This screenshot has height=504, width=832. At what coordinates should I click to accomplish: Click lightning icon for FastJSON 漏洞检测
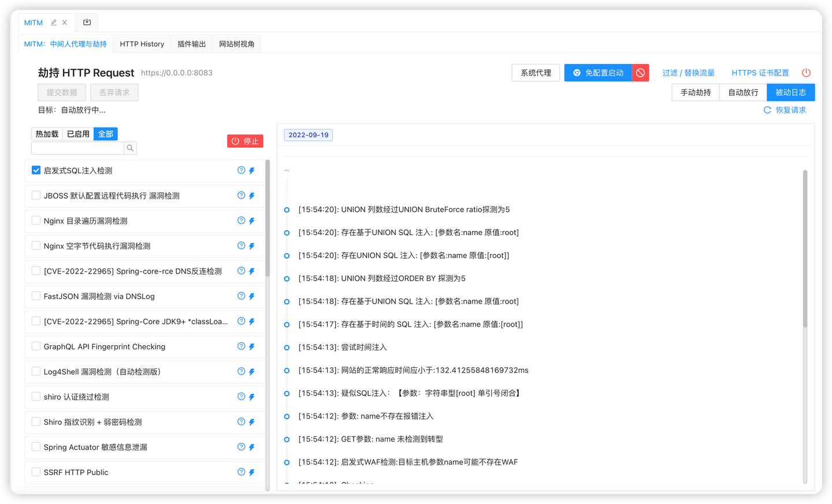[252, 296]
